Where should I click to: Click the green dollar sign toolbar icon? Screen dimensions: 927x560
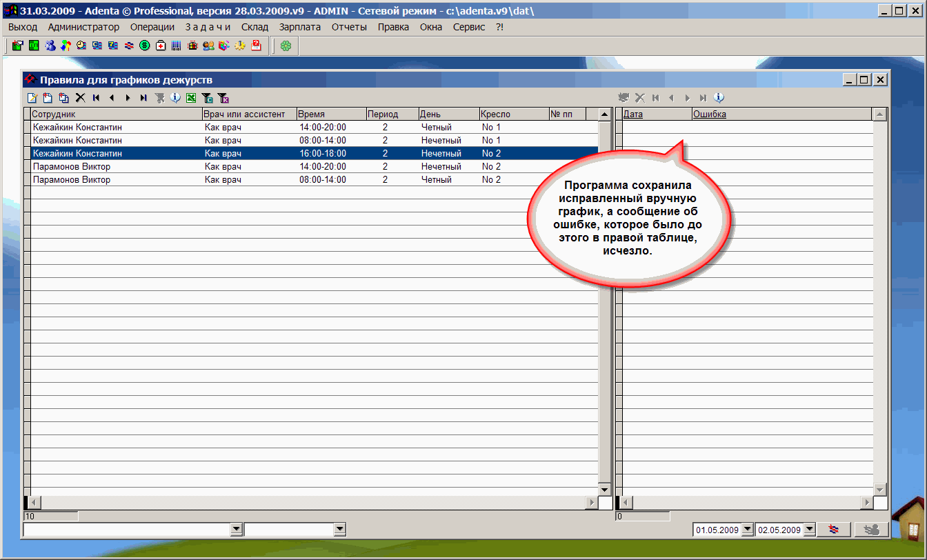tap(145, 46)
